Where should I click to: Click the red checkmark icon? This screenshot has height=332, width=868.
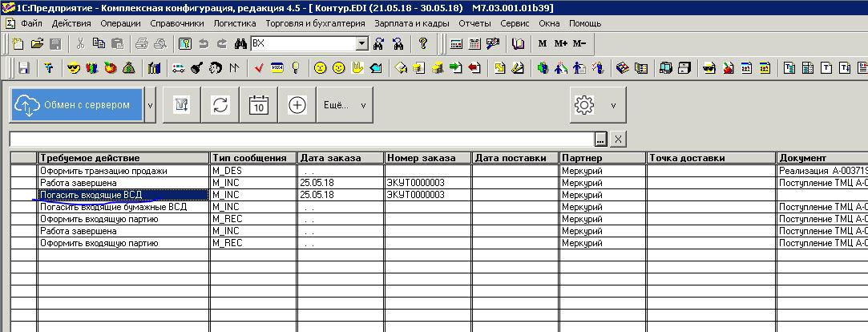[x=259, y=68]
